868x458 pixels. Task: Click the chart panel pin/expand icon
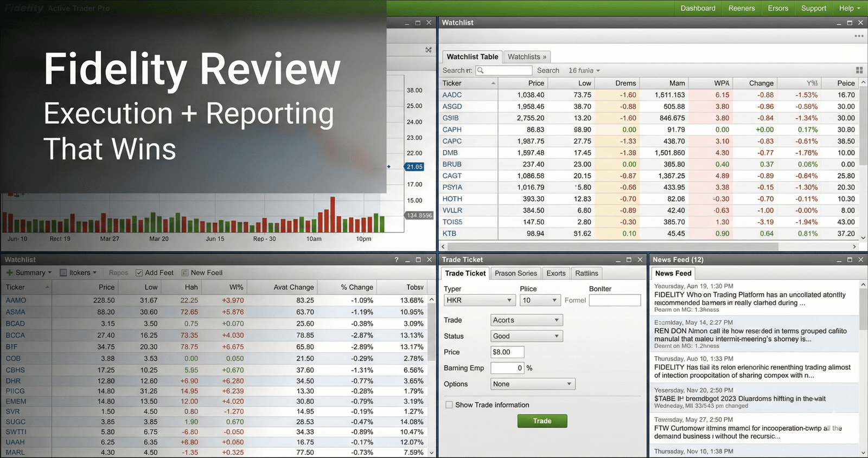coord(429,50)
